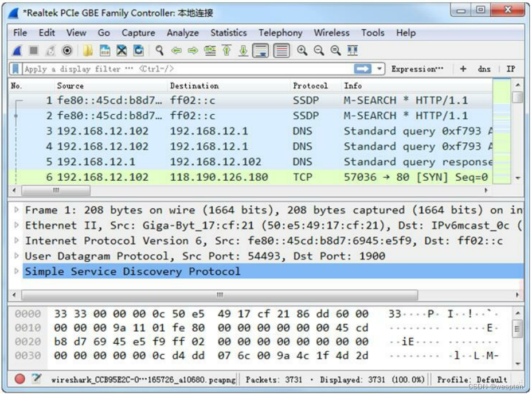Image resolution: width=532 pixels, height=396 pixels.
Task: Click the Expression… button
Action: (x=417, y=69)
